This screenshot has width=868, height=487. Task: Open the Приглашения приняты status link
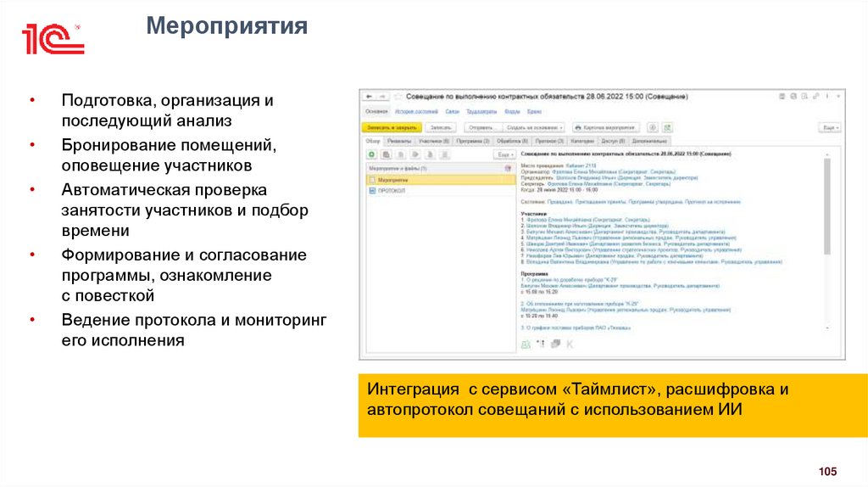coord(601,202)
